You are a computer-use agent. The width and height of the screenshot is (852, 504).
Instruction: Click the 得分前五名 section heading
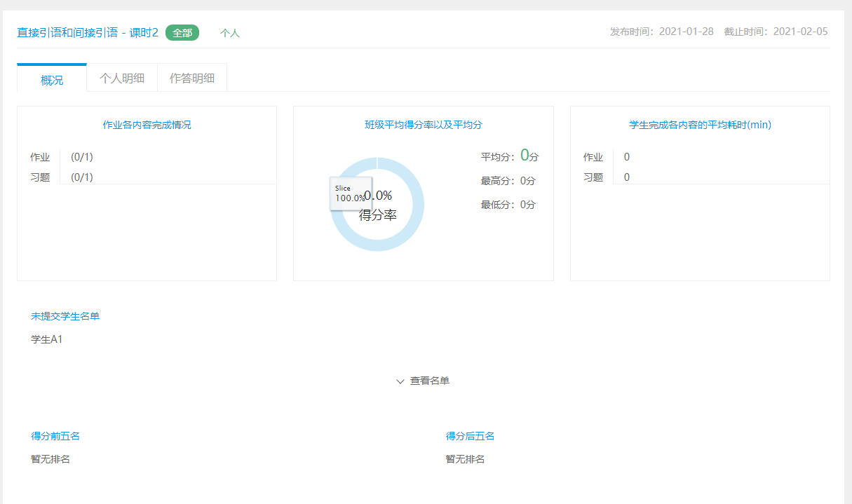[x=55, y=436]
